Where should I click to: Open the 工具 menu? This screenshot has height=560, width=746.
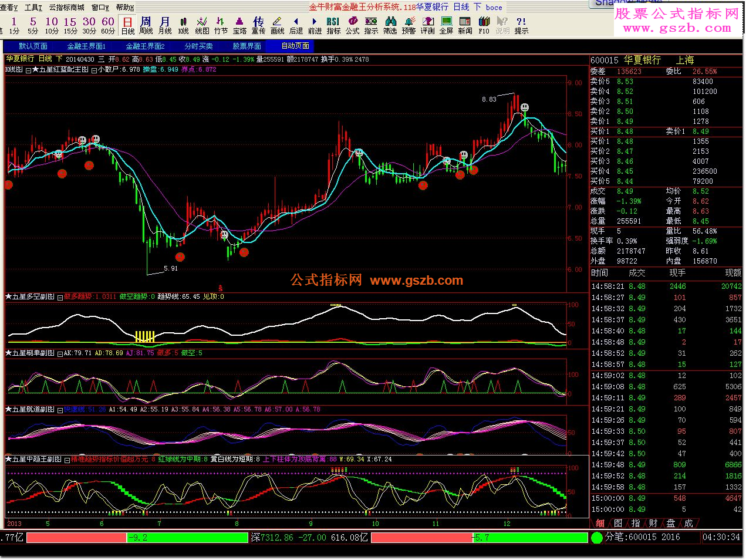[x=33, y=8]
